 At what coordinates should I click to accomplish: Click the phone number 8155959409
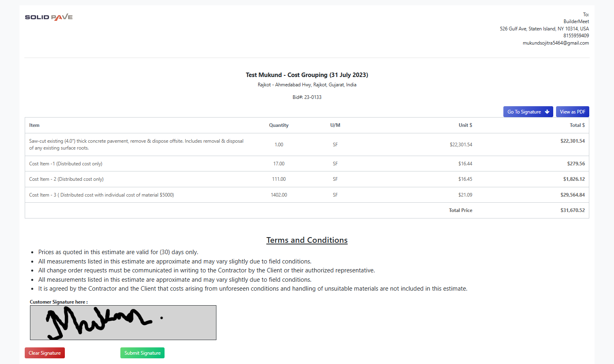576,35
